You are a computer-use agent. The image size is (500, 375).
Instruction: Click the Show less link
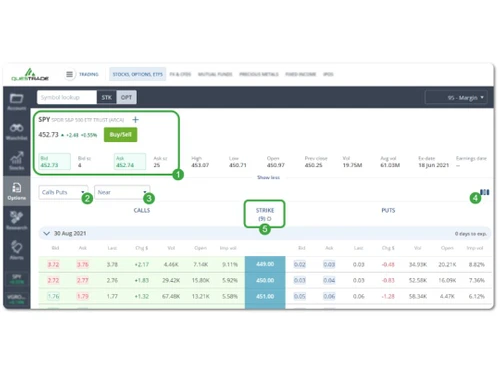coord(268,177)
